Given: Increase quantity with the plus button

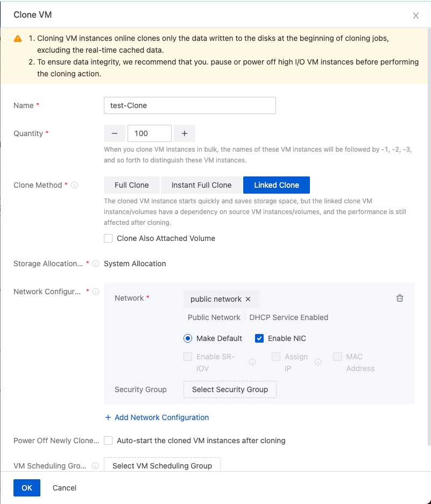Looking at the screenshot, I should tap(185, 133).
